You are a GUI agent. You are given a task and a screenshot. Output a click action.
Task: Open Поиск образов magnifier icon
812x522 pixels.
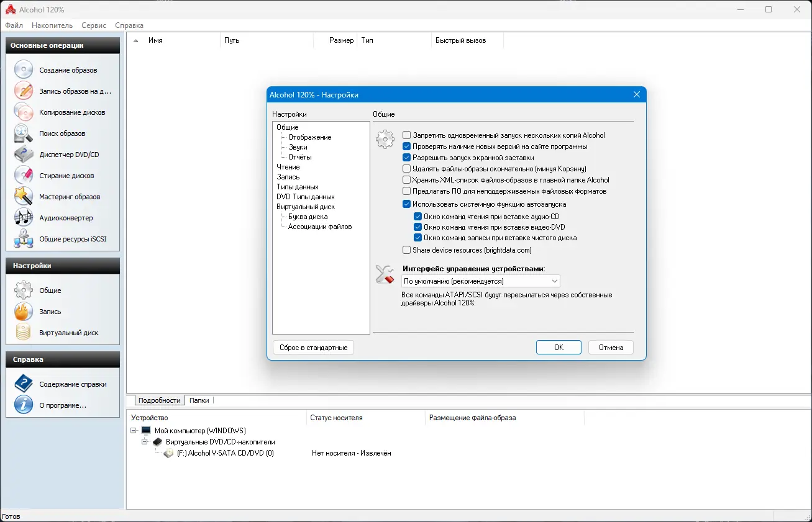tap(24, 133)
